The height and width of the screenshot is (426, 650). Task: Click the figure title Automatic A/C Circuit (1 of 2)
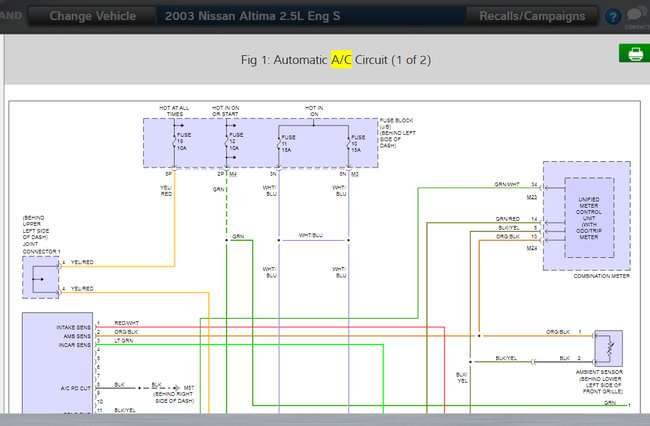click(x=336, y=60)
